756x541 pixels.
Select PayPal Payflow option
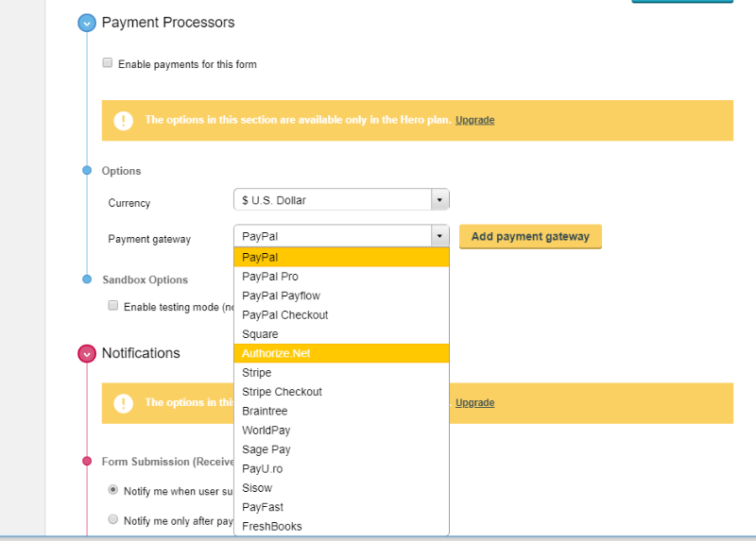[x=341, y=296]
